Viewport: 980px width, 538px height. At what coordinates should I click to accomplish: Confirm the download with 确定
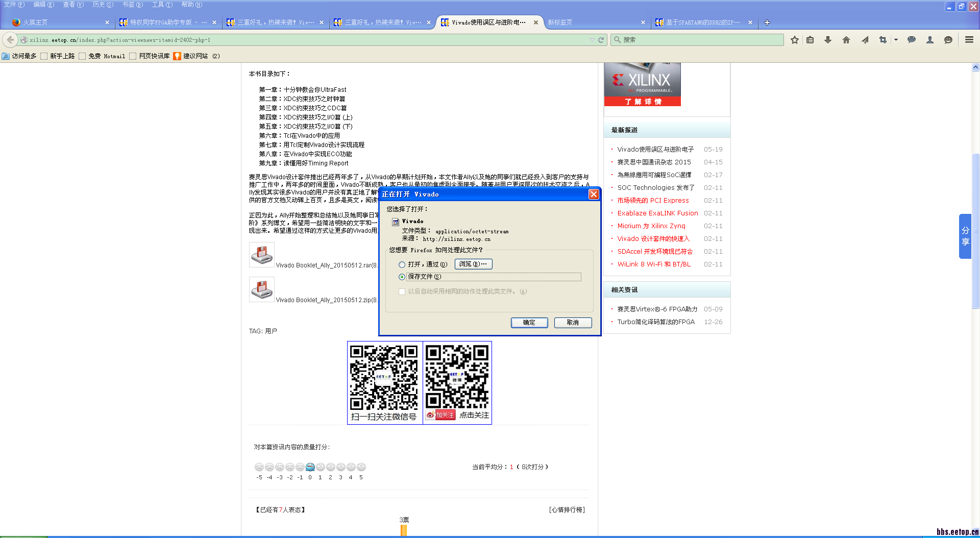coord(529,323)
